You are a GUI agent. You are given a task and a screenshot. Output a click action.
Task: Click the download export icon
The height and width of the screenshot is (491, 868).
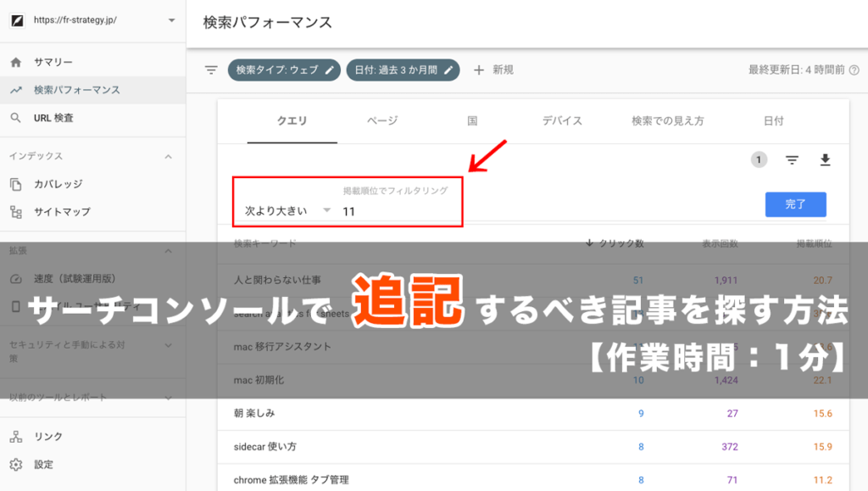click(825, 160)
